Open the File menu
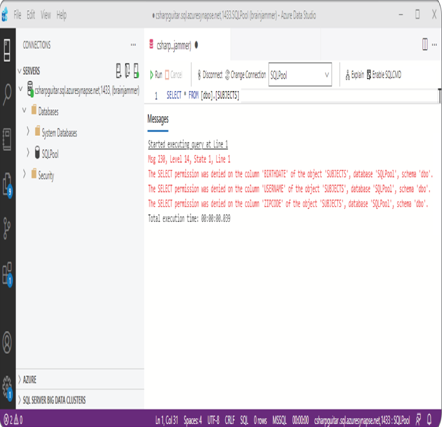 point(18,15)
